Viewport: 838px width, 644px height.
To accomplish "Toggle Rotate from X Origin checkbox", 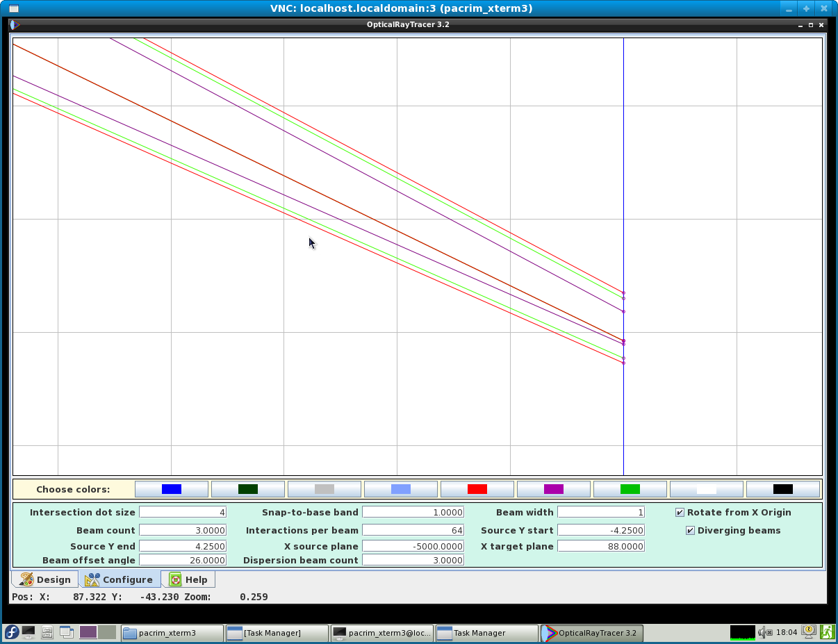I will tap(680, 512).
